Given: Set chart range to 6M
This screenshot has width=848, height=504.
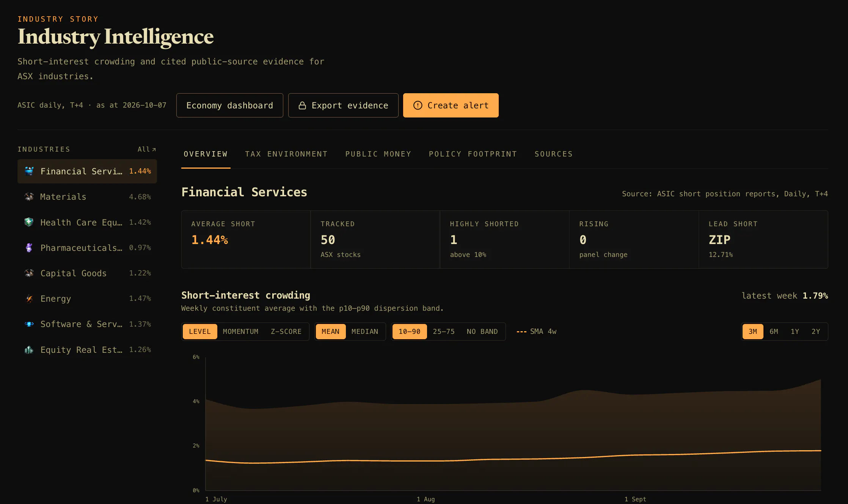Looking at the screenshot, I should pyautogui.click(x=774, y=332).
